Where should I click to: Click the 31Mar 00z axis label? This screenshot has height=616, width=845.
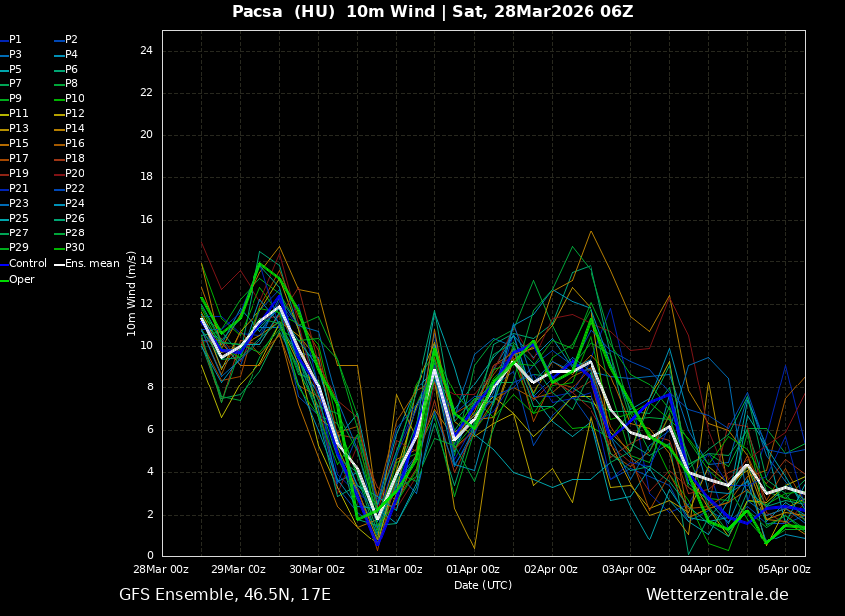click(x=395, y=570)
